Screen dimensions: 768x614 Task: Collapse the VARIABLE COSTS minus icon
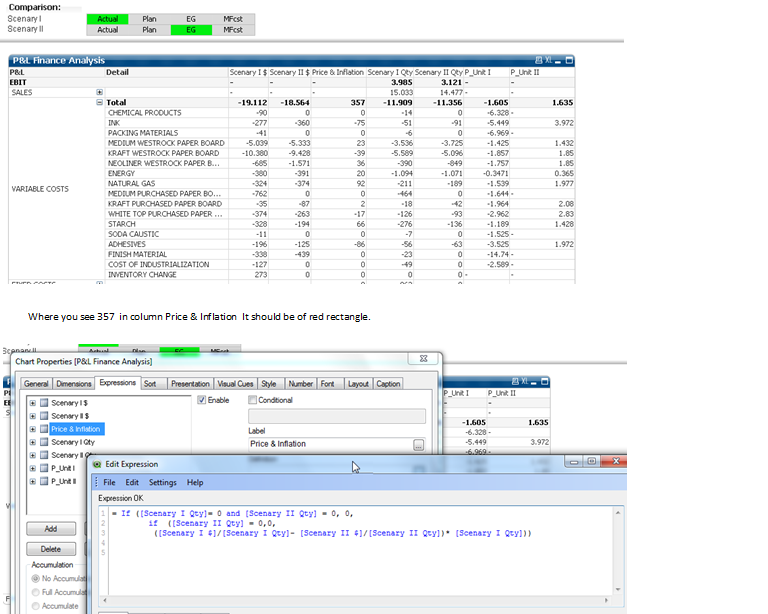tap(98, 102)
